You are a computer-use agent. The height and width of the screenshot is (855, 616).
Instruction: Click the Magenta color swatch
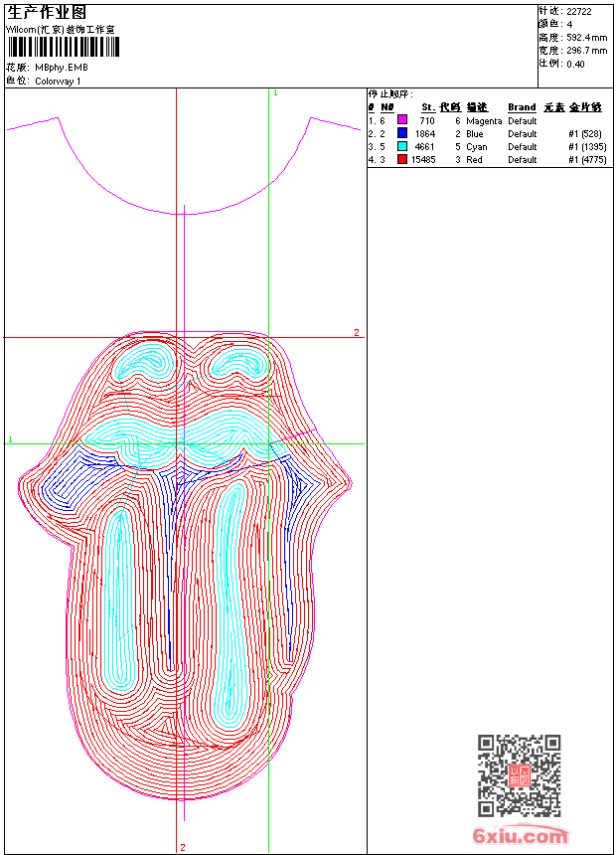coord(402,120)
